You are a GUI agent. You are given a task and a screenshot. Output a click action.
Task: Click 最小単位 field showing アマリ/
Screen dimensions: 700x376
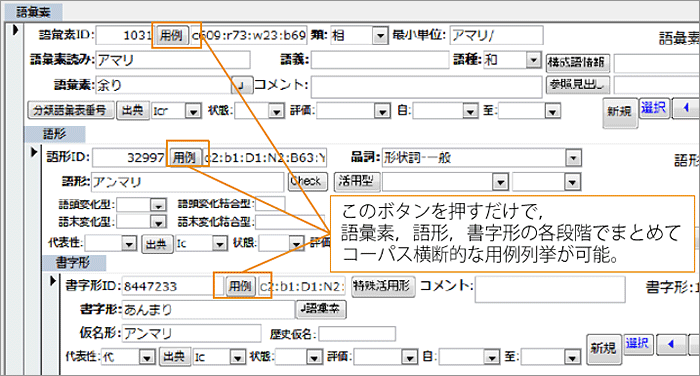496,35
